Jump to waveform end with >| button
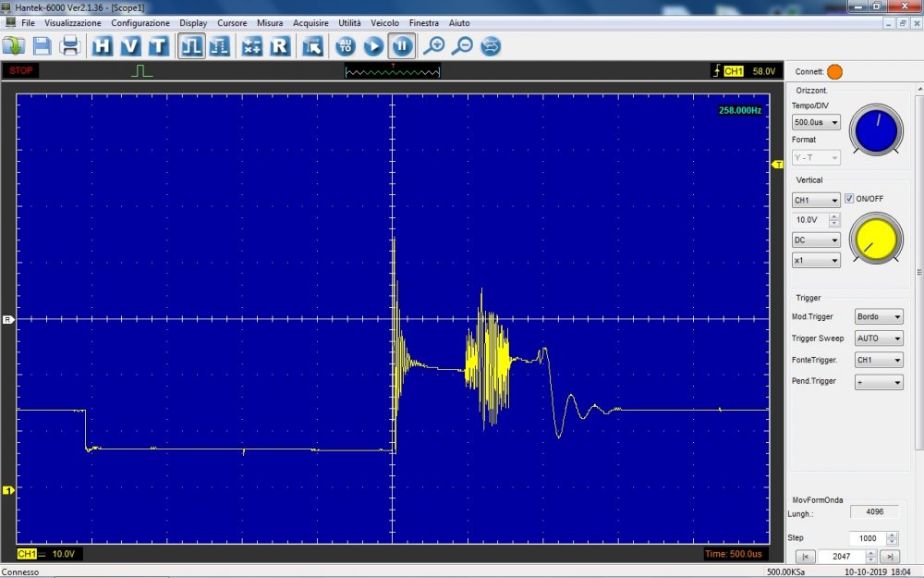The height and width of the screenshot is (578, 924). click(889, 557)
